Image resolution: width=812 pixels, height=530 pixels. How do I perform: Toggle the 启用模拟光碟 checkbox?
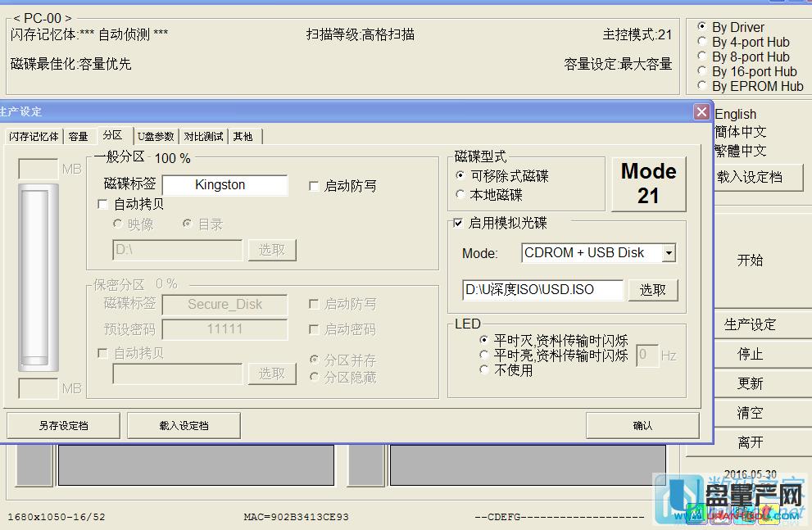pyautogui.click(x=457, y=223)
